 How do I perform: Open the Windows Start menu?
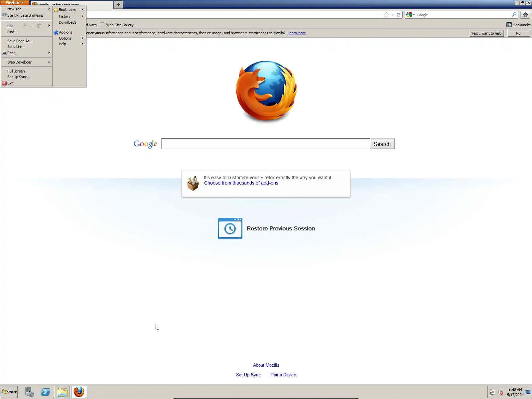tap(9, 392)
